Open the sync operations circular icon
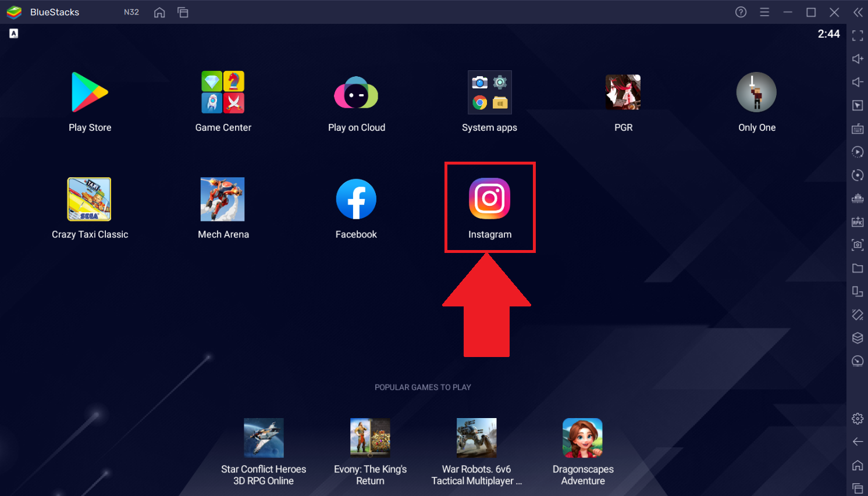The image size is (868, 496). 858,175
